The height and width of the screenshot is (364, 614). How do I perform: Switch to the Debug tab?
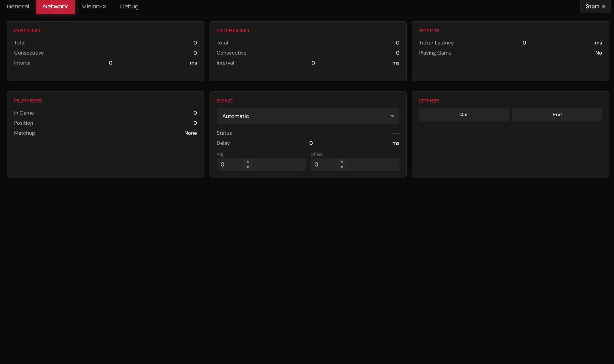point(129,6)
